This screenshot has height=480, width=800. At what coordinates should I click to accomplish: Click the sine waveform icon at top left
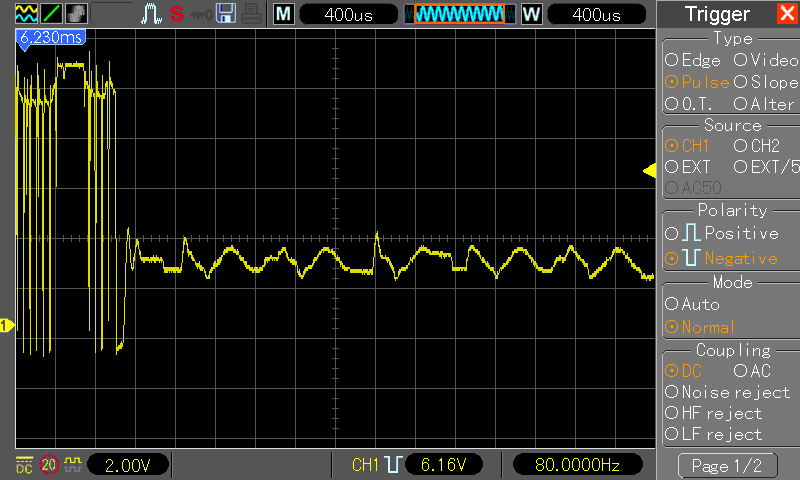click(26, 13)
